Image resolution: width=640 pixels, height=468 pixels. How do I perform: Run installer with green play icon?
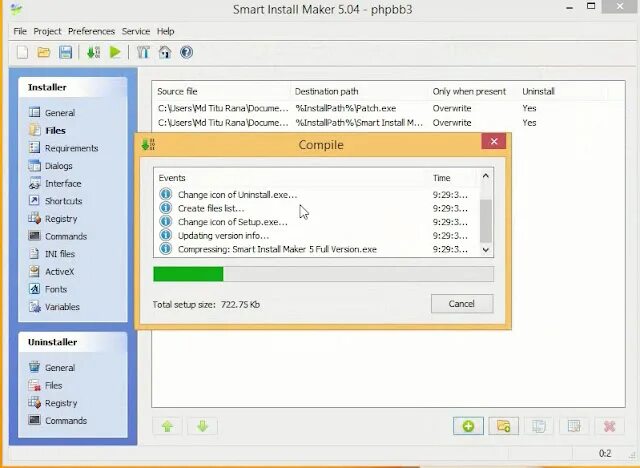(x=115, y=52)
